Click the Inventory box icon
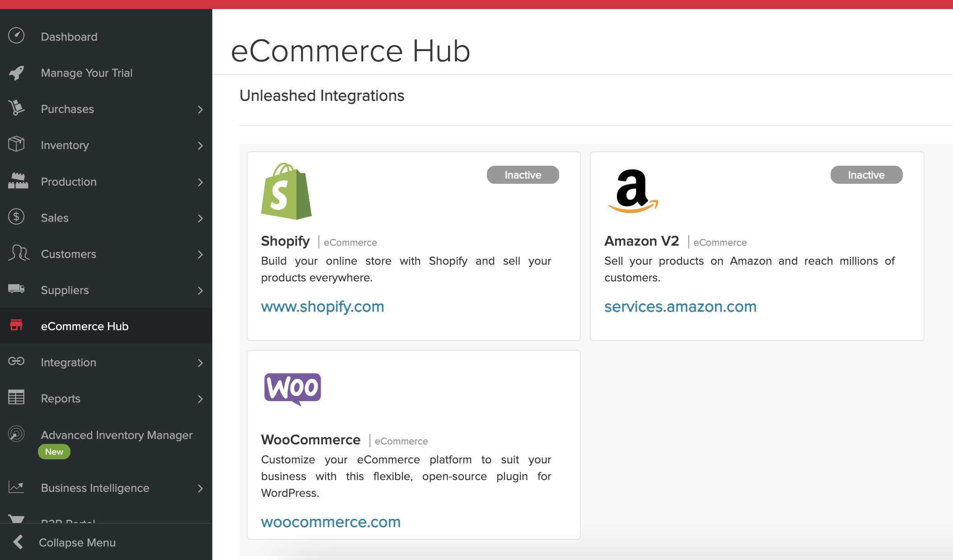This screenshot has width=953, height=560. [x=16, y=145]
